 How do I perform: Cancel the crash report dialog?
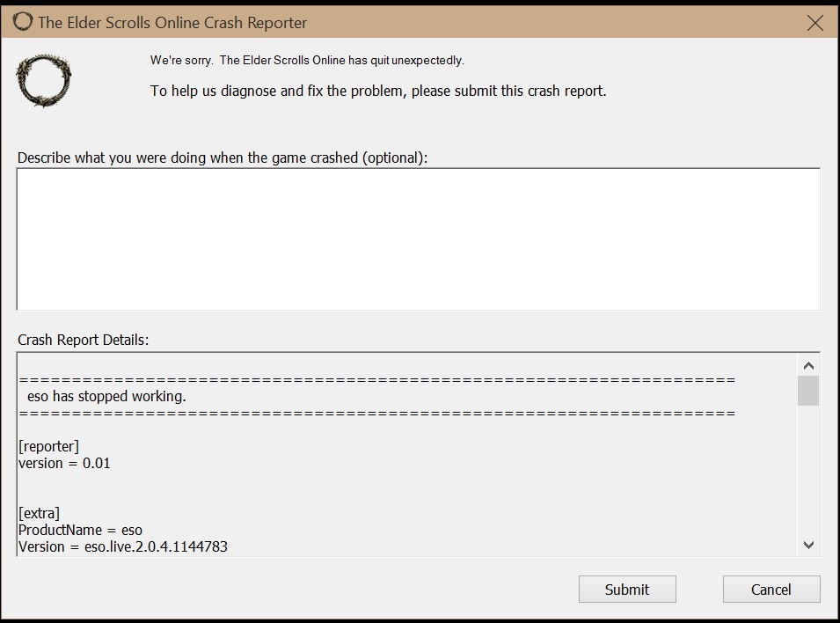tap(771, 590)
